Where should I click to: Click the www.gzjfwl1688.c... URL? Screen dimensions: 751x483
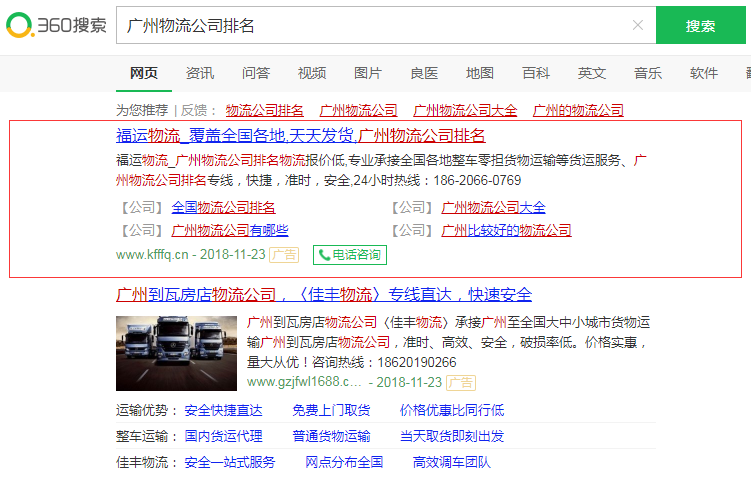click(x=304, y=382)
